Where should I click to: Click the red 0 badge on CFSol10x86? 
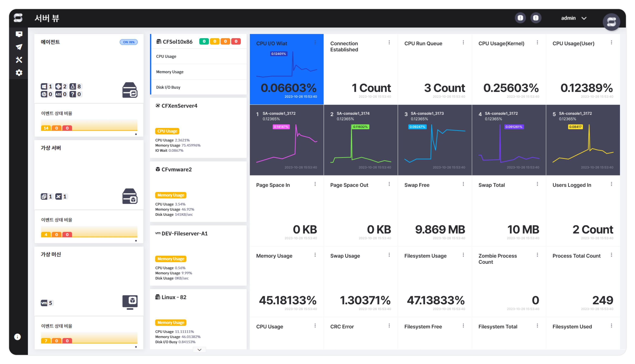(236, 41)
